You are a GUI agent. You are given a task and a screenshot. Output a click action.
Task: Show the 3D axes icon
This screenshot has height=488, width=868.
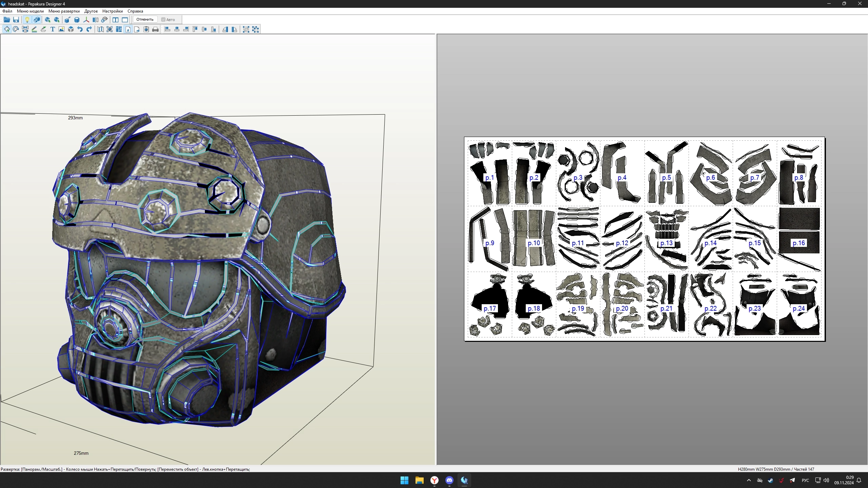86,20
